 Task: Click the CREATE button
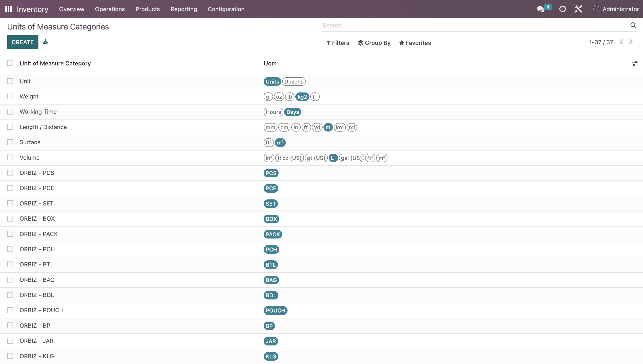[x=23, y=42]
